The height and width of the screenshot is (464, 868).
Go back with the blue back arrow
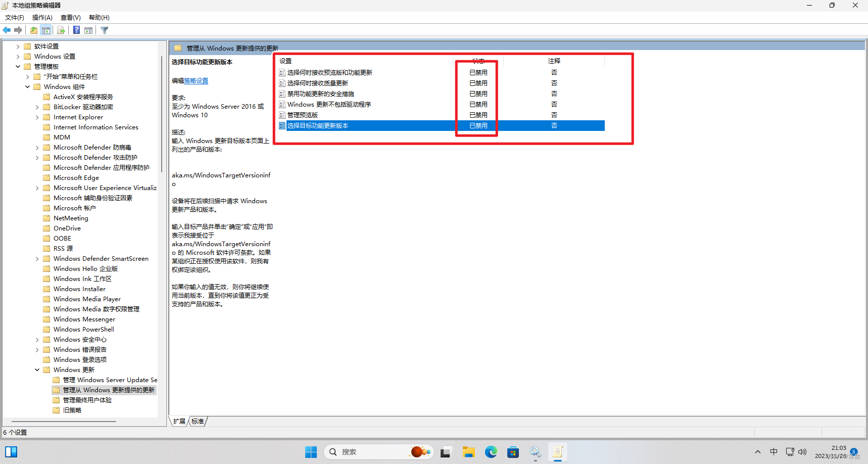(x=7, y=30)
